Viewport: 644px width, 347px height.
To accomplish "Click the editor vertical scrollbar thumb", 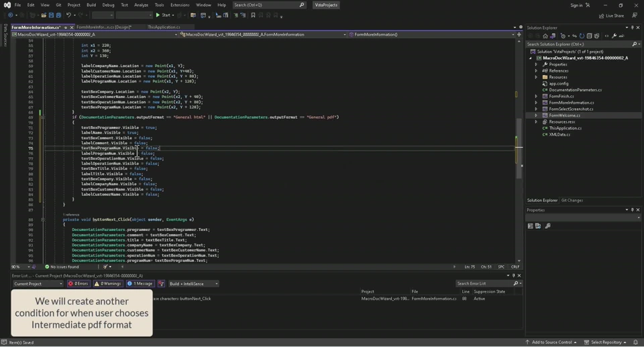I will click(519, 148).
